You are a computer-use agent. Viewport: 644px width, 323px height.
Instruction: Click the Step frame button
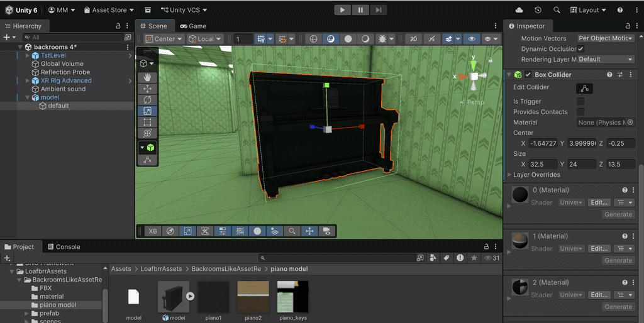tap(378, 10)
